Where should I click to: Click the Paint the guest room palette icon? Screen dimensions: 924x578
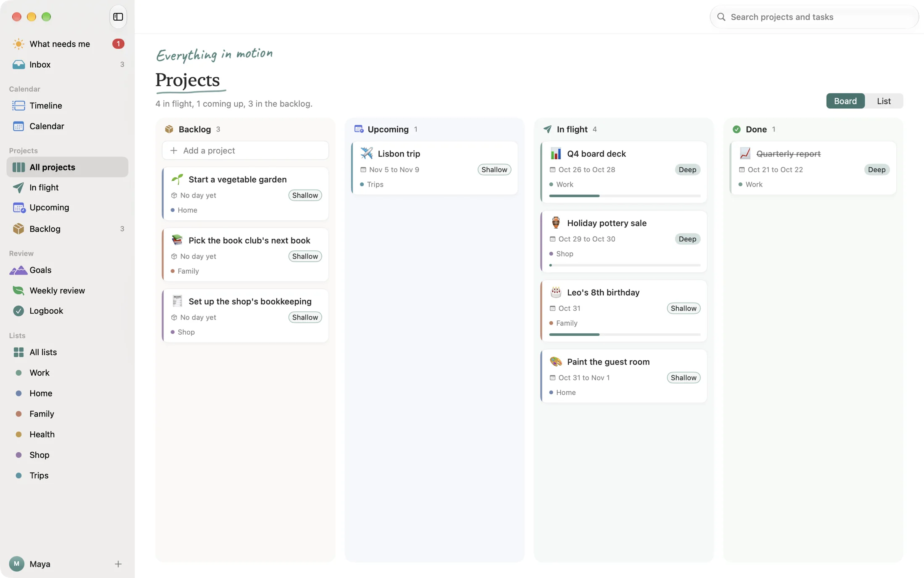tap(556, 362)
